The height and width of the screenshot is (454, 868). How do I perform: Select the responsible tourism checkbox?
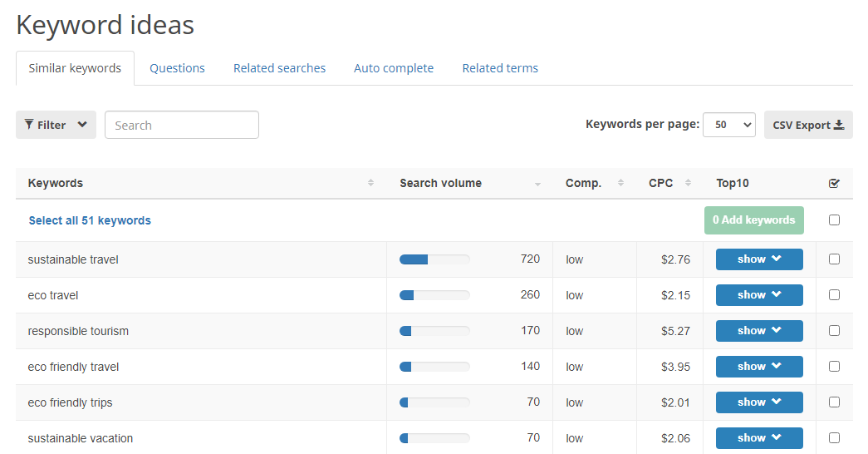point(834,330)
